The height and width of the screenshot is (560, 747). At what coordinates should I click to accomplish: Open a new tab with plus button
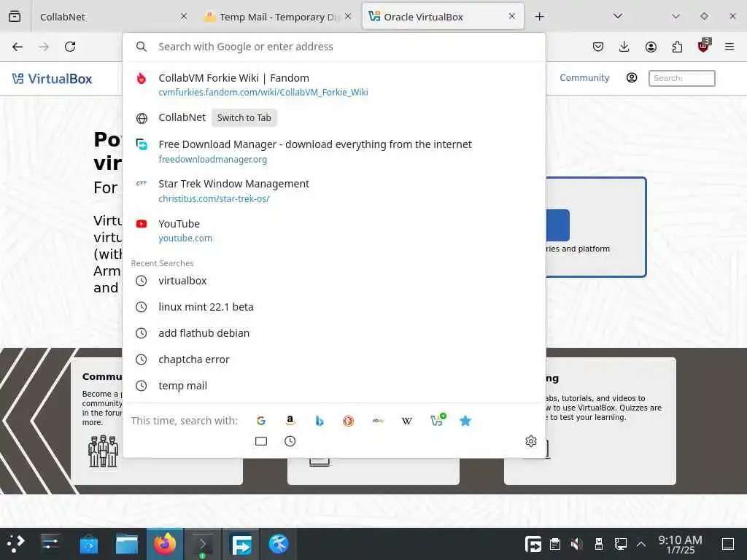tap(539, 17)
